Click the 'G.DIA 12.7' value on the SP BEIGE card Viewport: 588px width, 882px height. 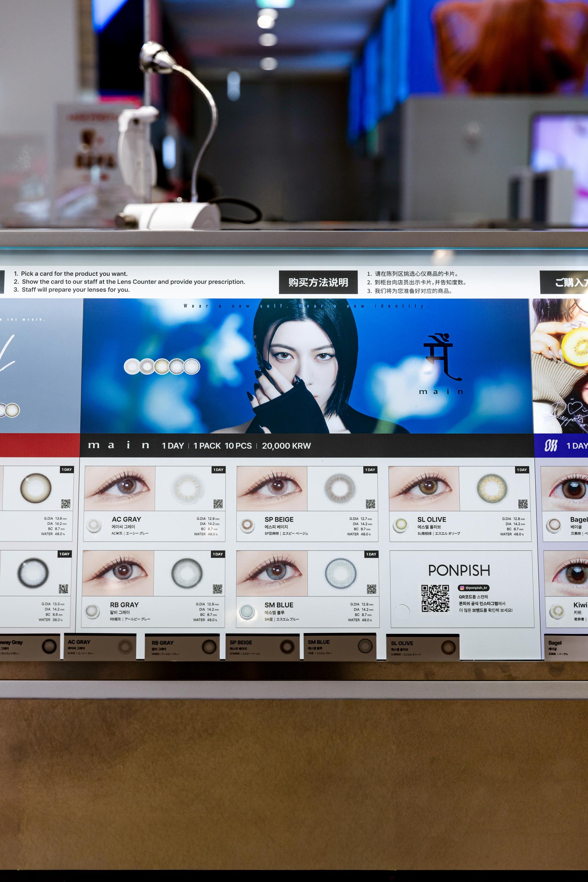point(360,519)
